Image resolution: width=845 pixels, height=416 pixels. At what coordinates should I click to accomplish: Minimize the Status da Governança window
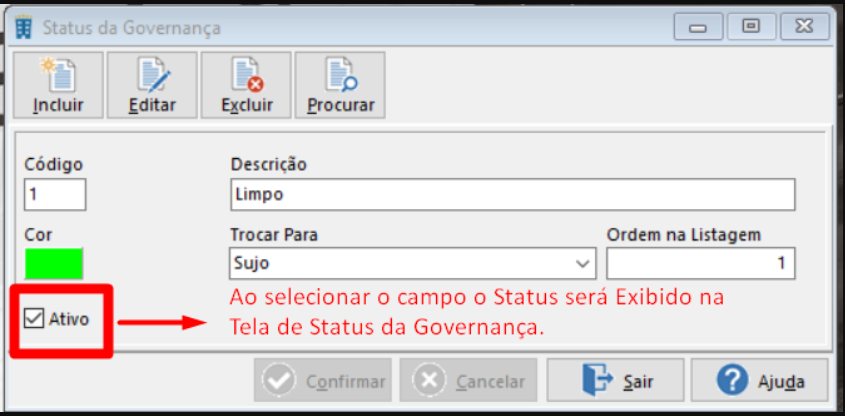coord(698,26)
